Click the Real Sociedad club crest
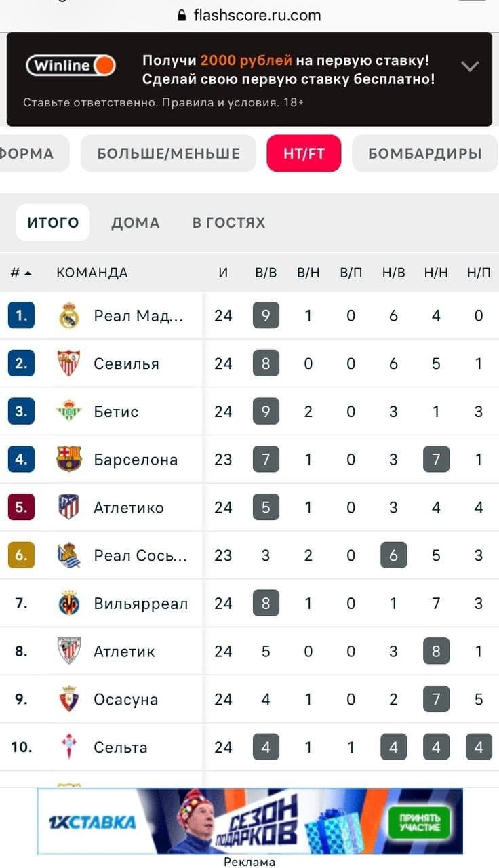 click(69, 555)
